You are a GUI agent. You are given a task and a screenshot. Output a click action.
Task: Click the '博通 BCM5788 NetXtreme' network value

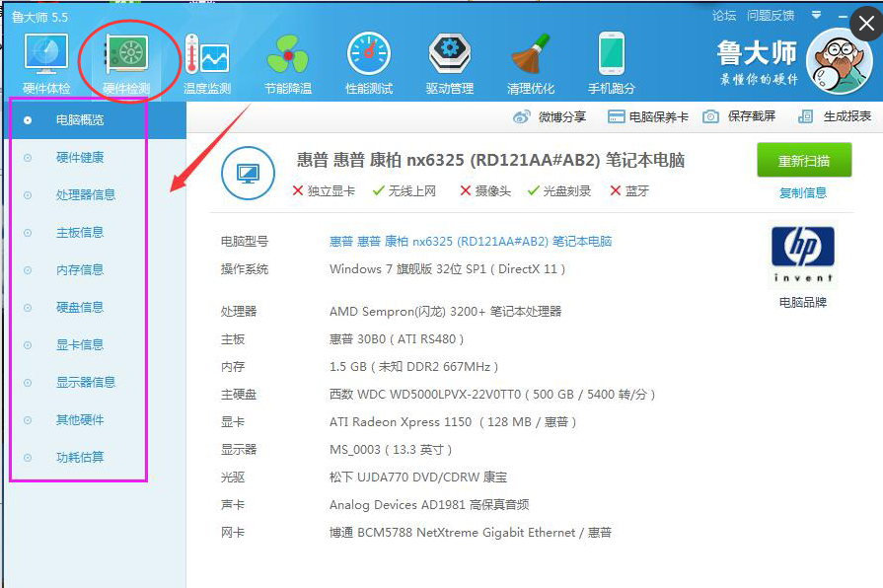point(471,532)
